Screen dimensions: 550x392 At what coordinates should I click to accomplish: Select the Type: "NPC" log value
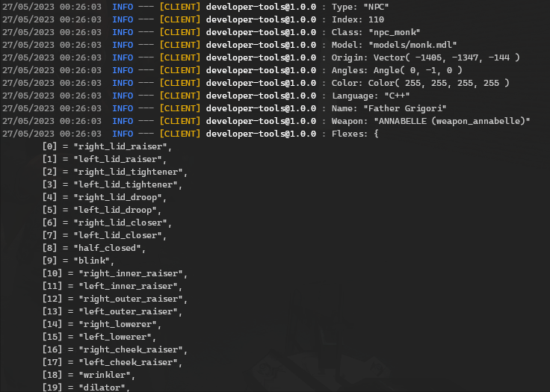click(x=360, y=7)
